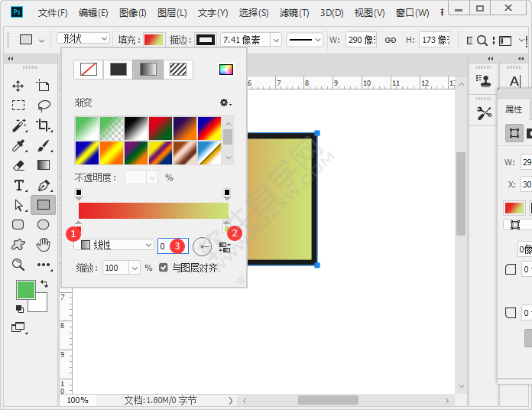Select the Hand tool
Image resolution: width=532 pixels, height=410 pixels.
pyautogui.click(x=44, y=244)
